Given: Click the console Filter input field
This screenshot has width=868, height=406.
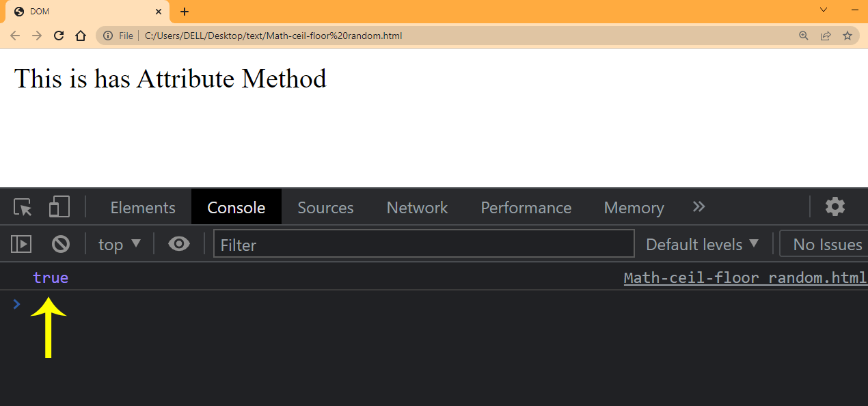Looking at the screenshot, I should [x=424, y=244].
